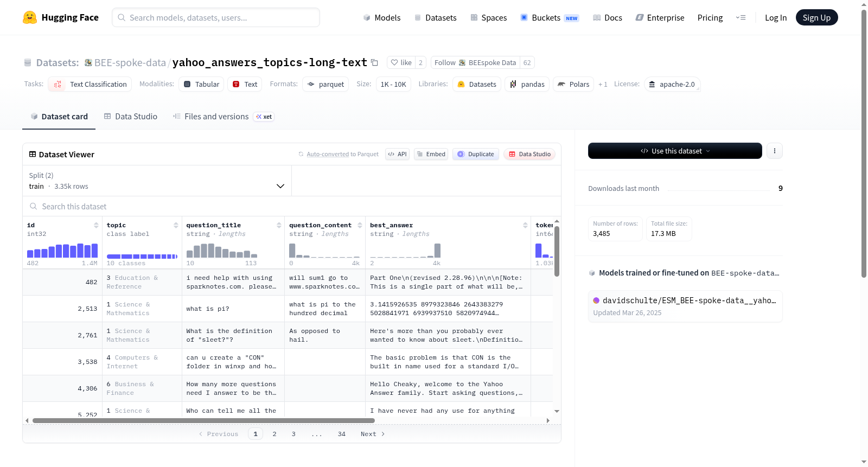The height and width of the screenshot is (467, 868).
Task: Focus the top search models field
Action: point(216,17)
